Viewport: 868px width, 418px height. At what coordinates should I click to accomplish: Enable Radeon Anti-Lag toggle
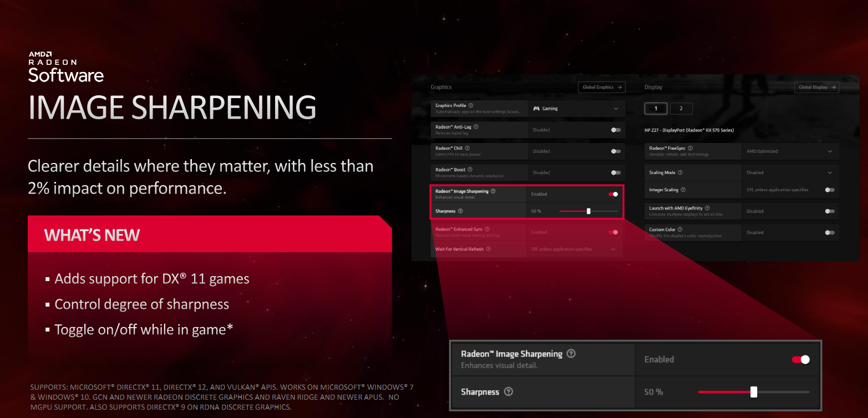pyautogui.click(x=615, y=130)
